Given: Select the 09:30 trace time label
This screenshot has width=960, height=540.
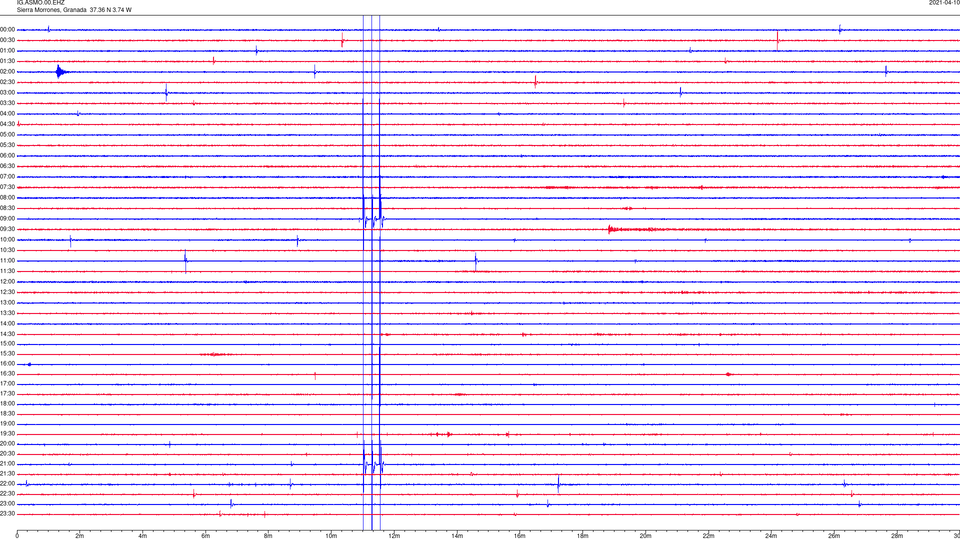Looking at the screenshot, I should [x=8, y=229].
